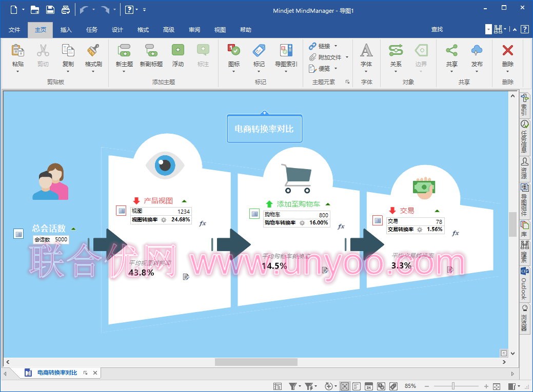Click the Font (字体) icon
Viewport: 533px width, 392px height.
(366, 51)
